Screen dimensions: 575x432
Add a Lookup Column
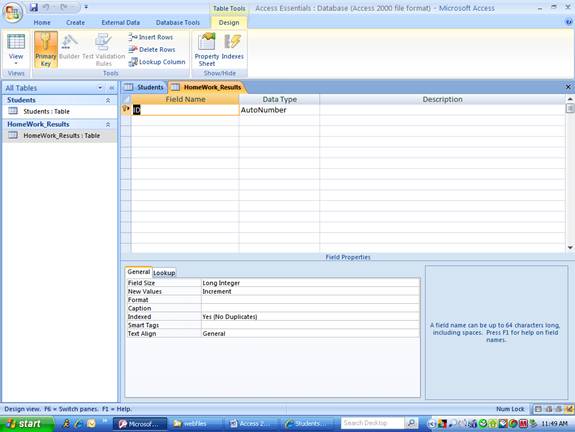pos(157,62)
